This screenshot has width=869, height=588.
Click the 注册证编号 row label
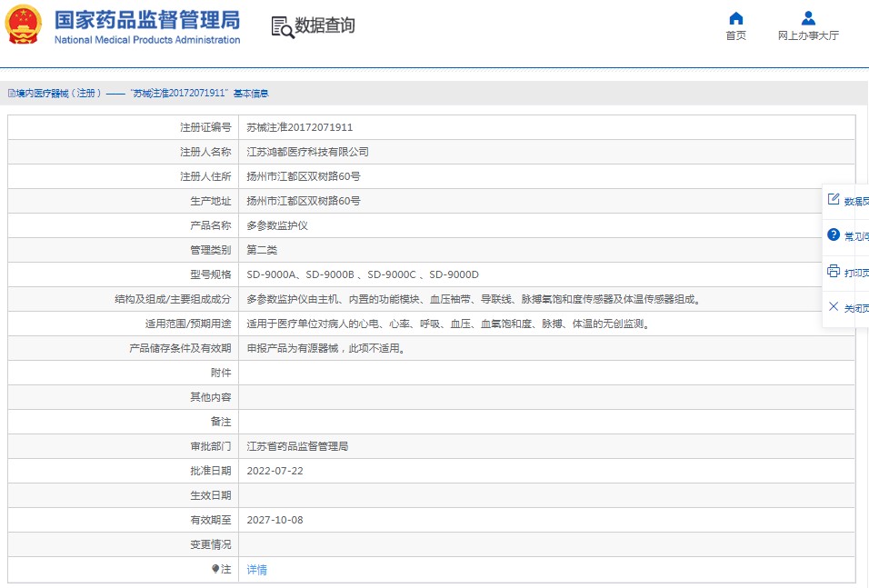(x=205, y=127)
